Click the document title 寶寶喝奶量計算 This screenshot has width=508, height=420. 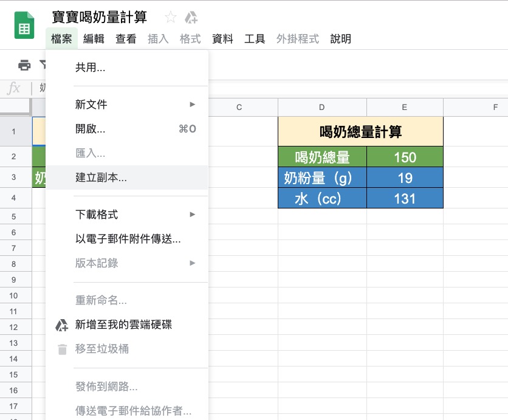point(100,17)
